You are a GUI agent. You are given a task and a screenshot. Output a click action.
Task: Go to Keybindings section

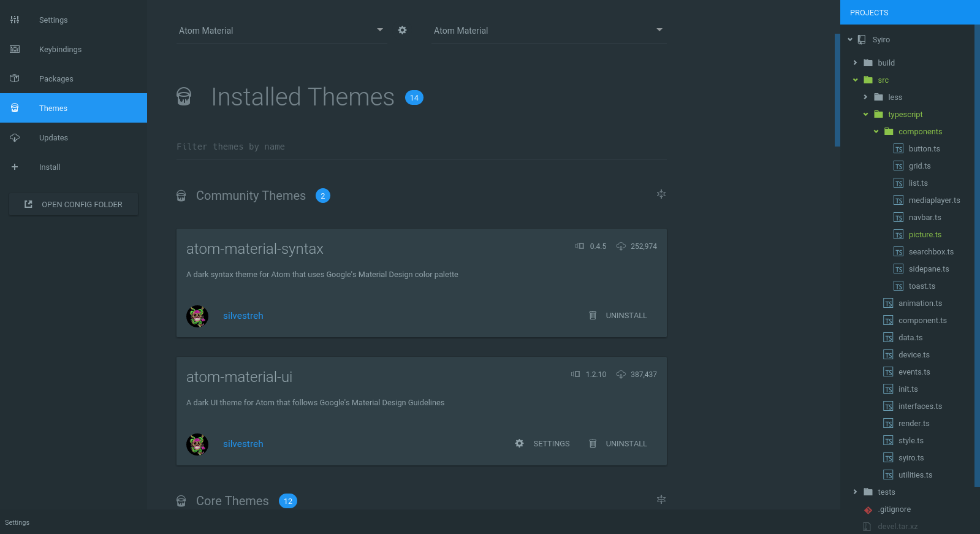pos(74,49)
